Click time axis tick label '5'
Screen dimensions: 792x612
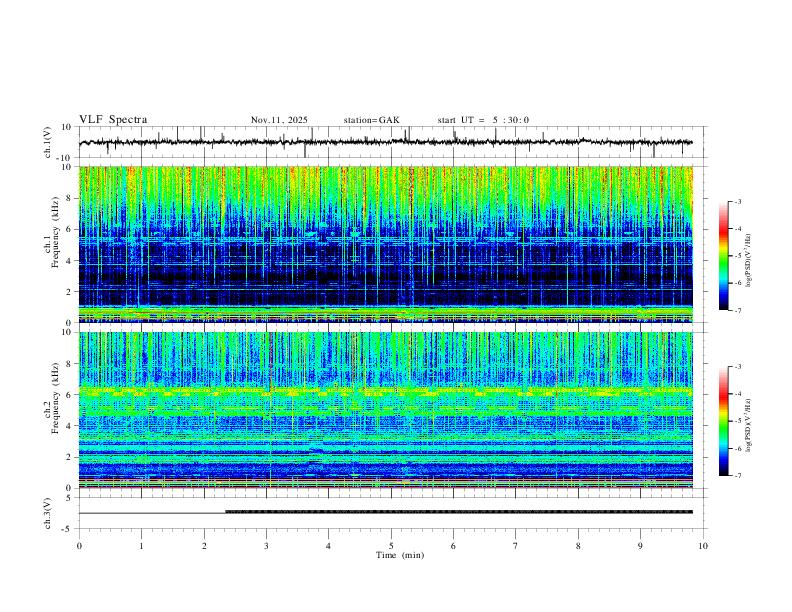[391, 546]
